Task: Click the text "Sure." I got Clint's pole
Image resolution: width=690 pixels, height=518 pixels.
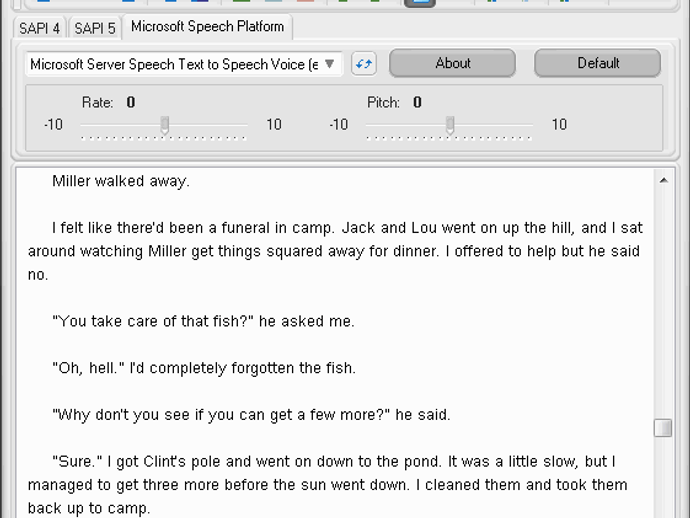Action: (x=136, y=462)
